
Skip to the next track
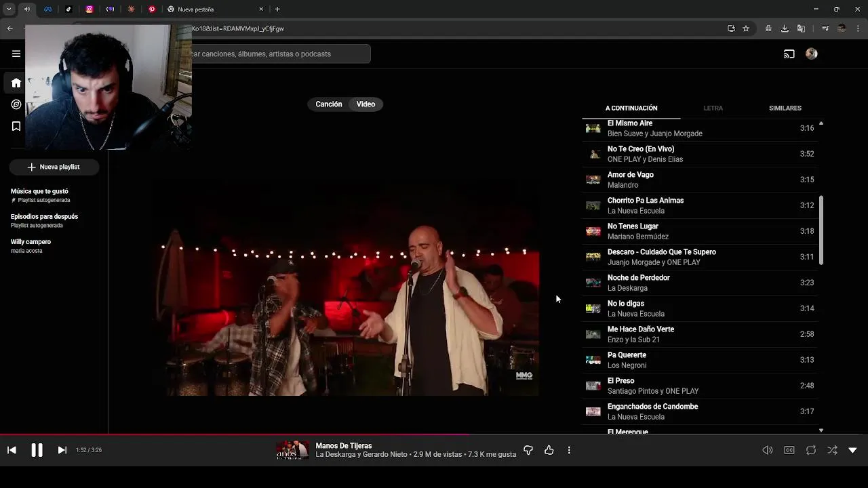coord(62,450)
